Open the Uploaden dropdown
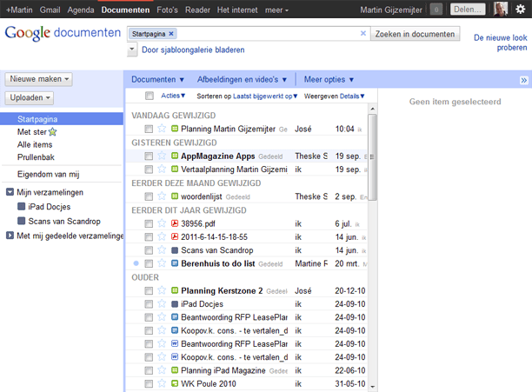Viewport: 532px width, 392px height. tap(30, 97)
